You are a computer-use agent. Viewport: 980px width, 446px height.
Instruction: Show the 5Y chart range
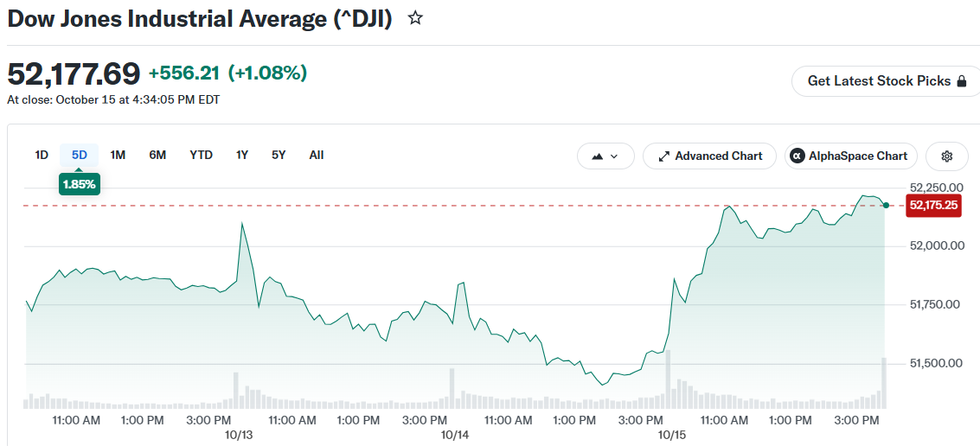coord(279,155)
